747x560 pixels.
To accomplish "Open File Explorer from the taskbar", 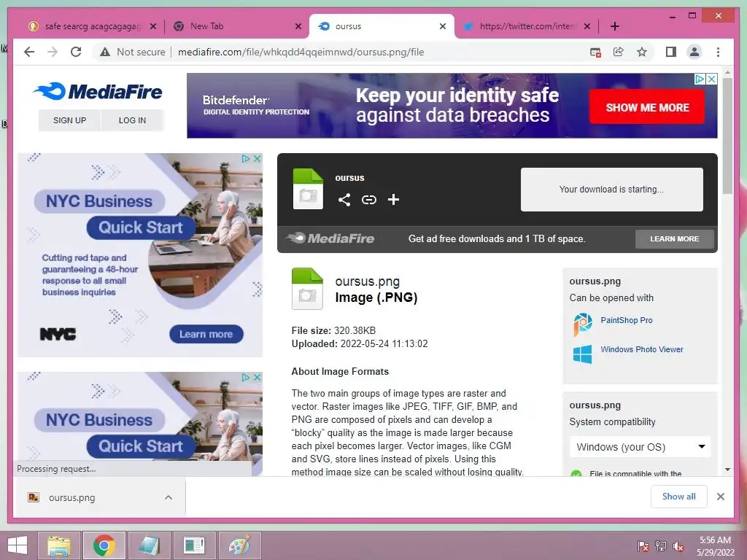I will [59, 545].
